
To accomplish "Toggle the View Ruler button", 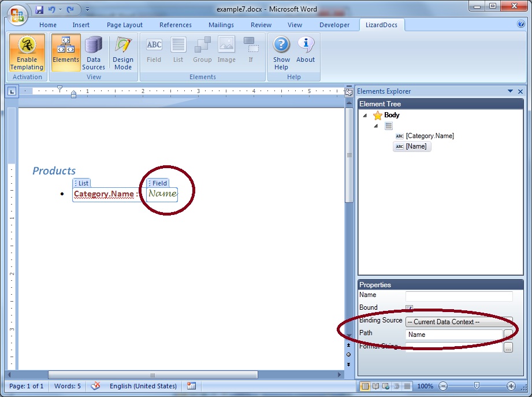I will [348, 92].
